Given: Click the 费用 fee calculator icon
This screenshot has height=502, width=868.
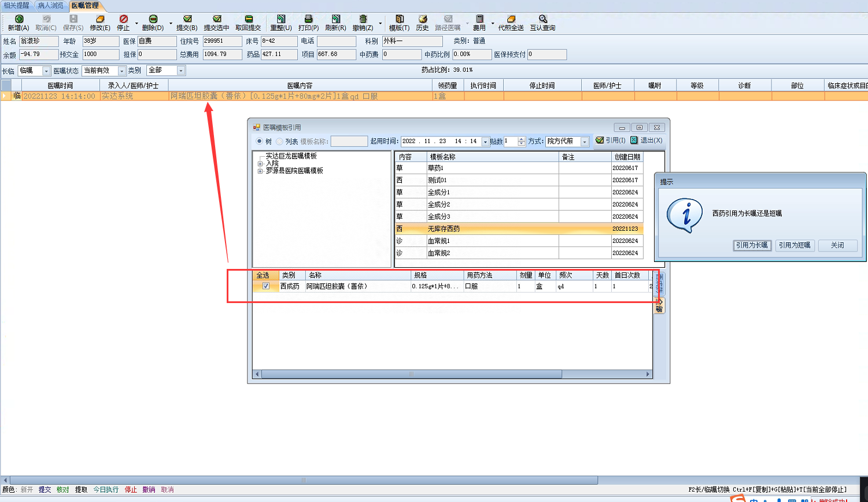Looking at the screenshot, I should pos(479,19).
